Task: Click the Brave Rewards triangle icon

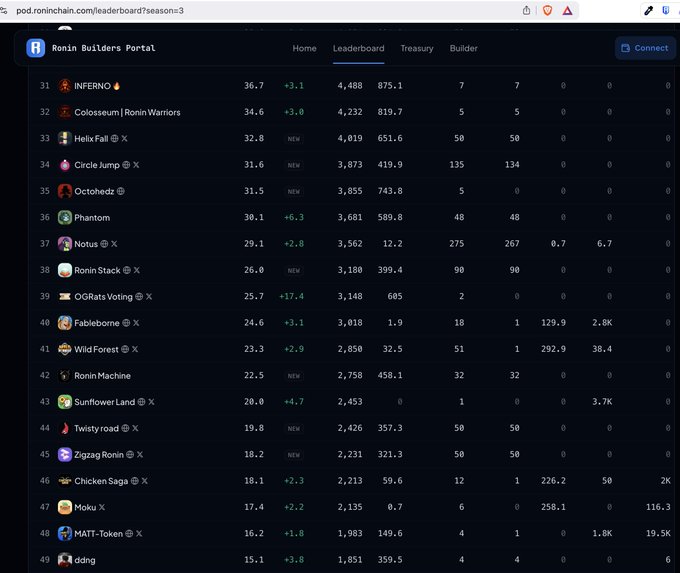Action: 567,11
